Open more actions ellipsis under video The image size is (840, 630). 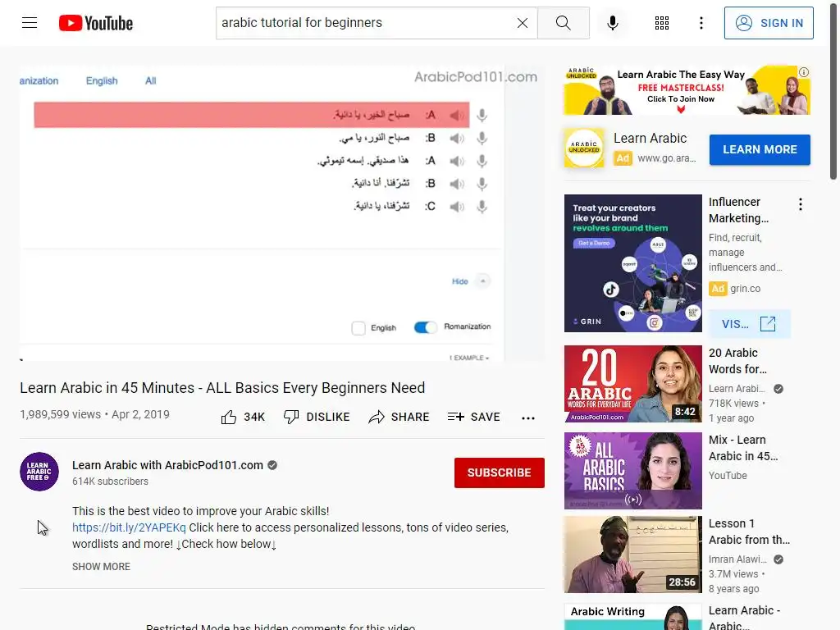[528, 418]
